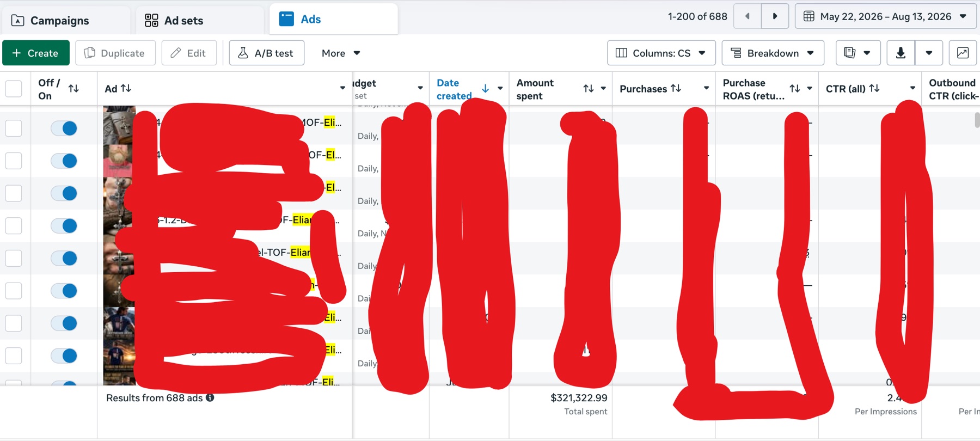Open the Reports icon dropdown

(x=857, y=53)
